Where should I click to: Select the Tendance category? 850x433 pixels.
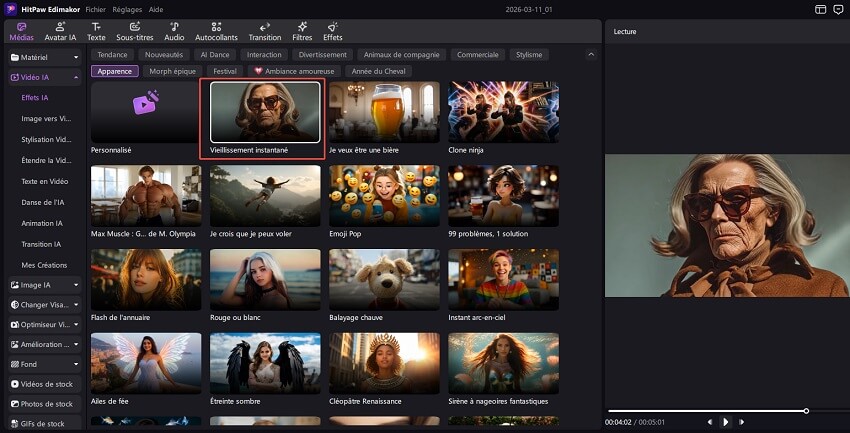tap(112, 54)
